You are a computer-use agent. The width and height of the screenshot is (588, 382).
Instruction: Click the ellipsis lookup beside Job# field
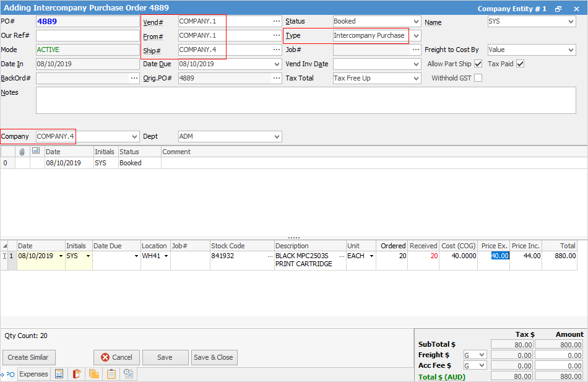pyautogui.click(x=417, y=50)
